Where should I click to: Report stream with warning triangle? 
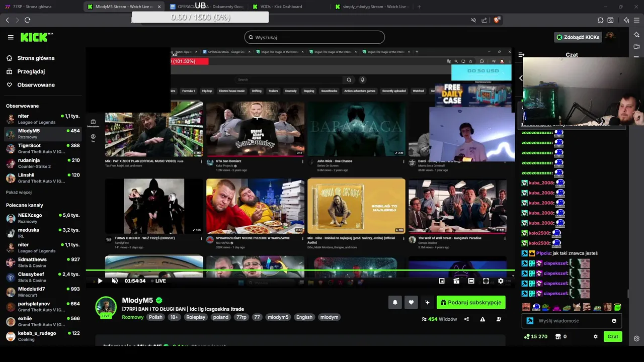[482, 319]
